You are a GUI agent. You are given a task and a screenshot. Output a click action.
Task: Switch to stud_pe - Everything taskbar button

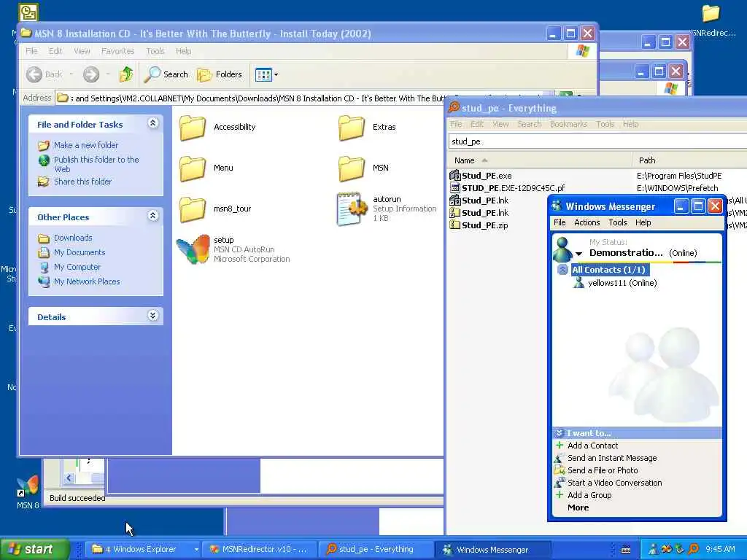(x=376, y=549)
